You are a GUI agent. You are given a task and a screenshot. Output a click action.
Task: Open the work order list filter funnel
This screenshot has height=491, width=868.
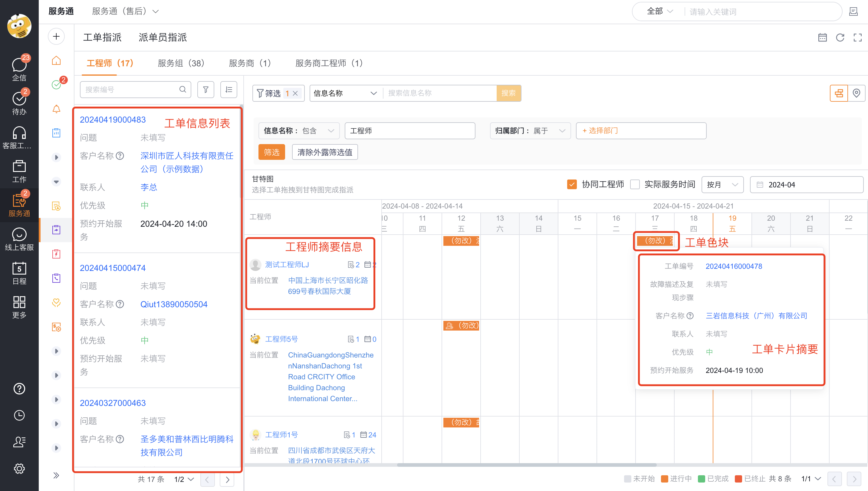(x=205, y=89)
